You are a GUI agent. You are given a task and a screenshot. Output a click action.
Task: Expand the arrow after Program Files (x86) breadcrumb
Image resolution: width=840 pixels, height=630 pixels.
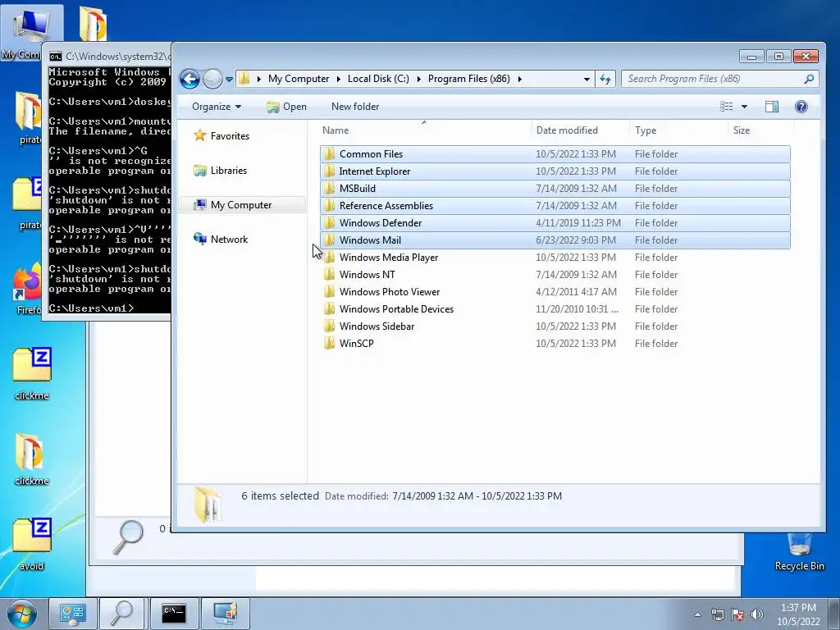coord(519,79)
